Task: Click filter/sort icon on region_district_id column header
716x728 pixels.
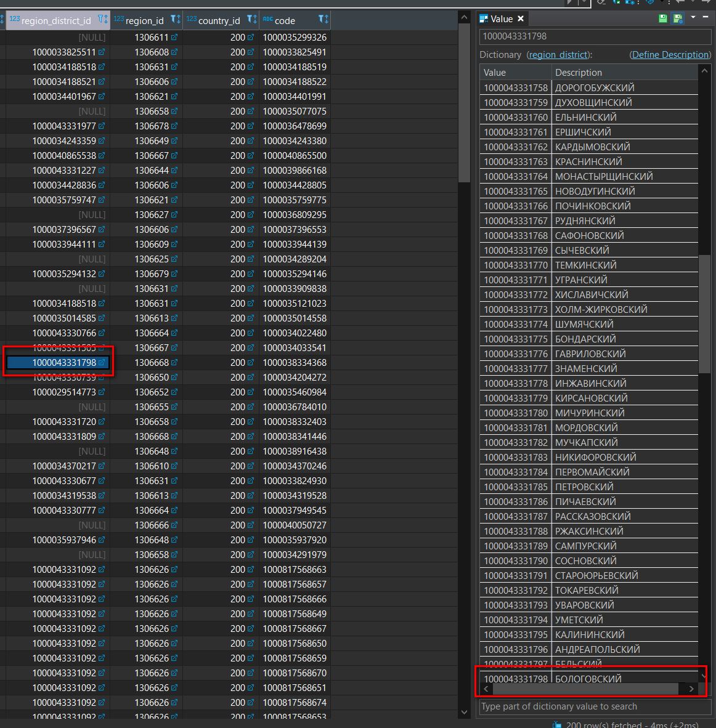Action: pos(102,20)
